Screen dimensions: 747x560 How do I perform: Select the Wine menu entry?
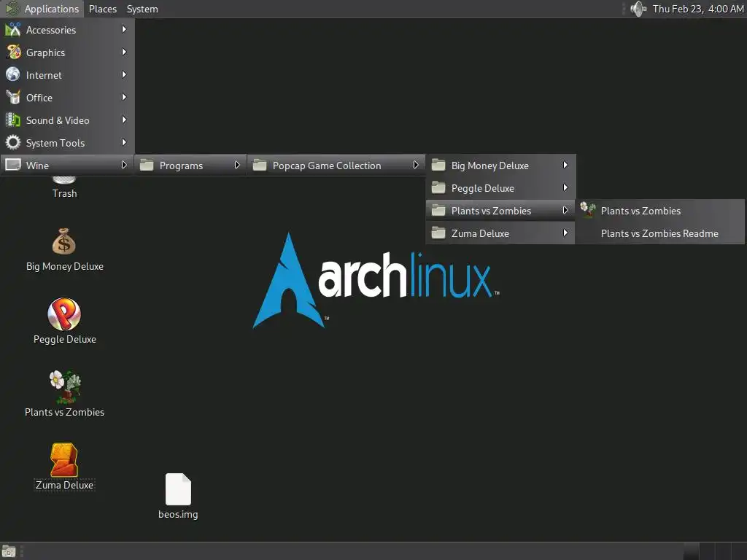click(67, 166)
